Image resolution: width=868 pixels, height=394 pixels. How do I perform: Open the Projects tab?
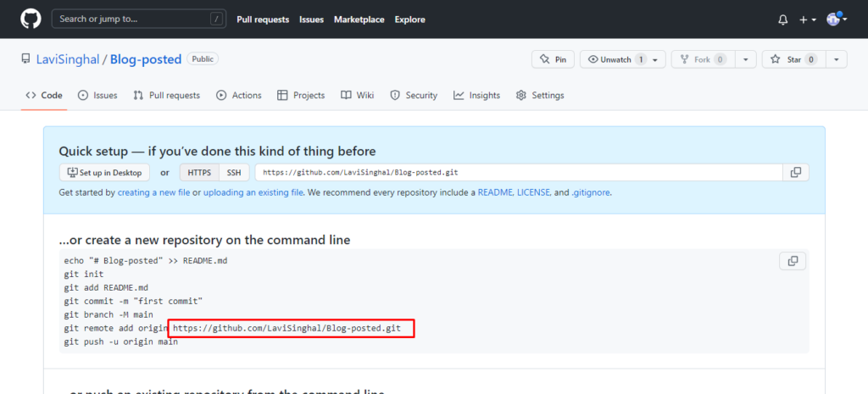[x=301, y=95]
